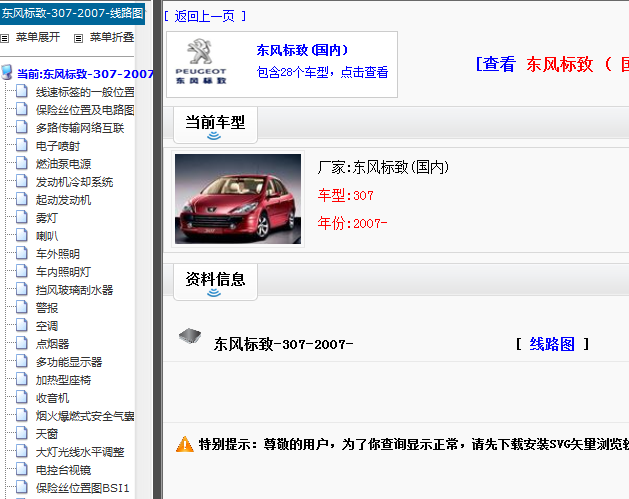
Task: Click the 菜单折叠 collapse-menu icon
Action: tap(79, 39)
